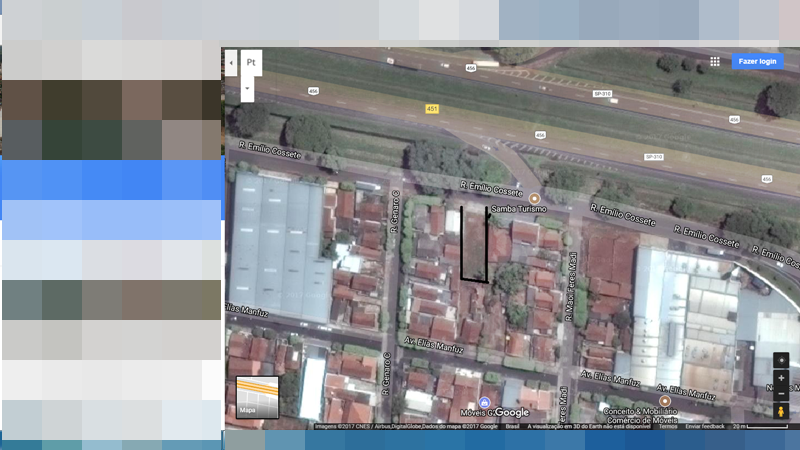Screen dimensions: 800x450
Task: Open the Google apps grid
Action: pyautogui.click(x=715, y=61)
